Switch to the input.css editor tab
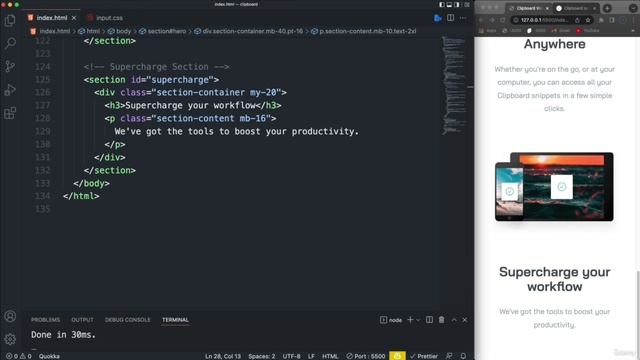640x360 pixels. [x=109, y=18]
